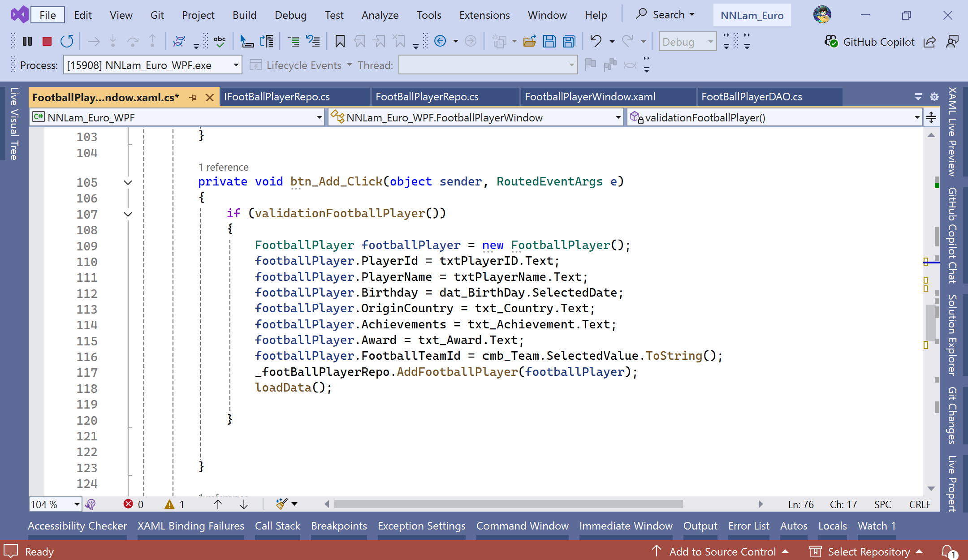The height and width of the screenshot is (560, 968).
Task: Click the Search box in title bar
Action: click(x=665, y=15)
